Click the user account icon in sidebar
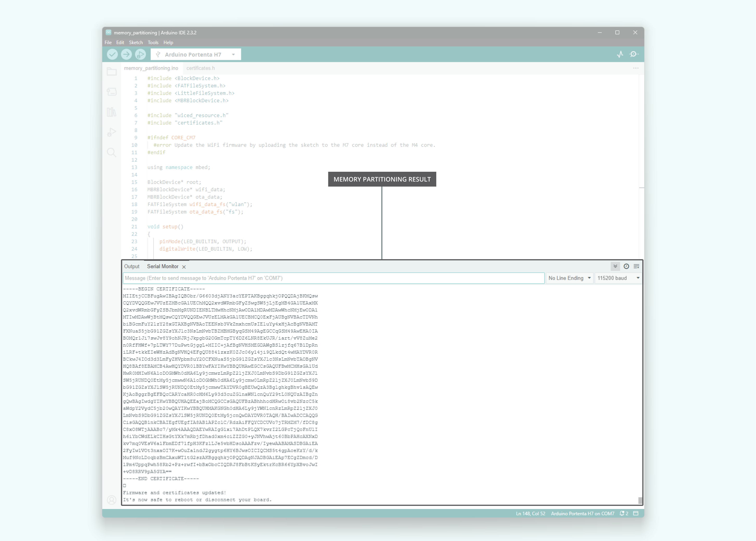The image size is (756, 541). point(112,500)
